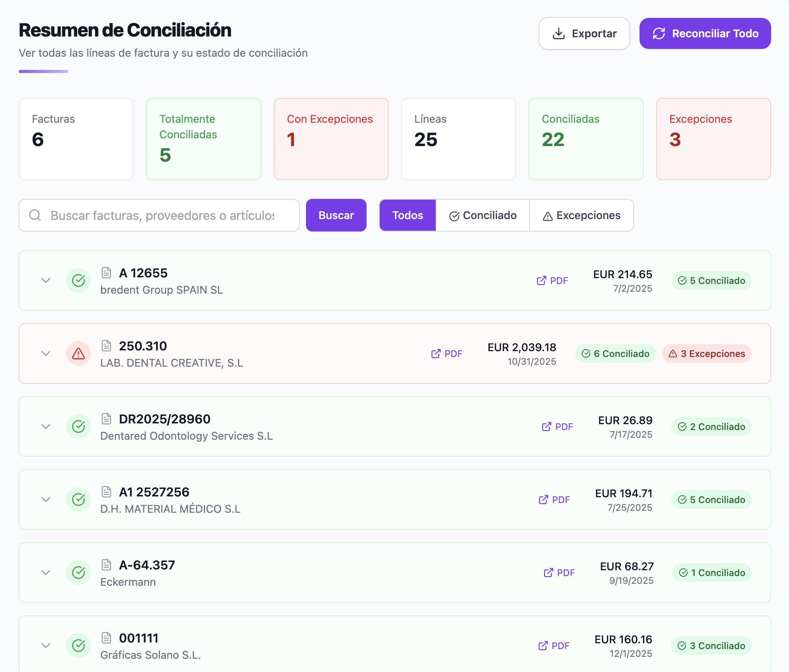Image resolution: width=789 pixels, height=672 pixels.
Task: Expand invoice DR2025/28960 row chevron
Action: 46,427
